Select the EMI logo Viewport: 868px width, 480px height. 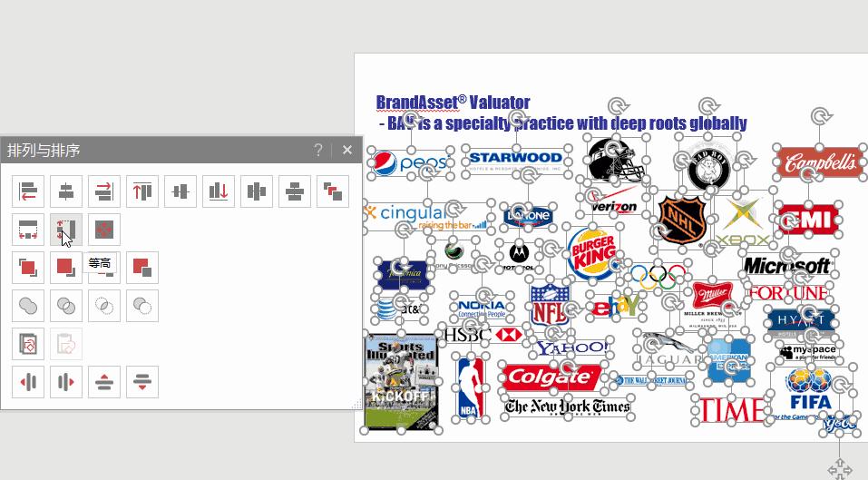click(809, 220)
